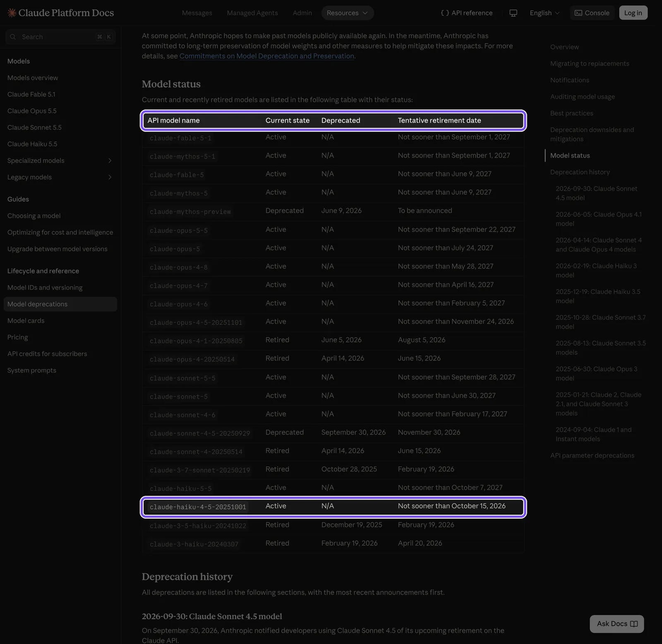Image resolution: width=662 pixels, height=644 pixels.
Task: Jump to 2026-06-05 Claude Opus 4.1 entry
Action: click(599, 219)
